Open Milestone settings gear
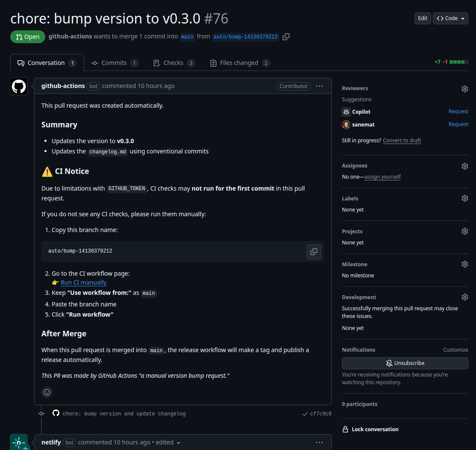 465,264
